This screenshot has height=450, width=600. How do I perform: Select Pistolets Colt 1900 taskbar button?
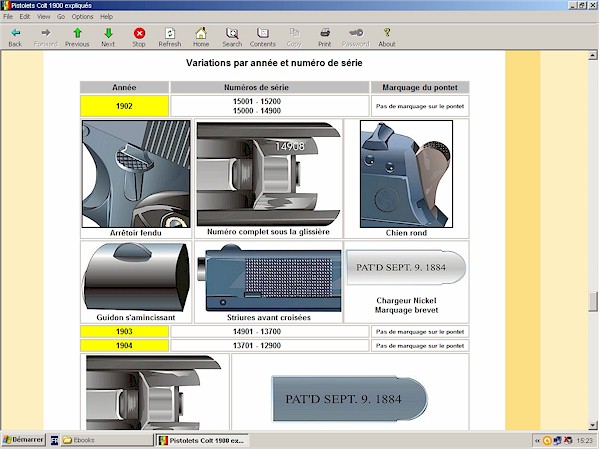tap(202, 440)
